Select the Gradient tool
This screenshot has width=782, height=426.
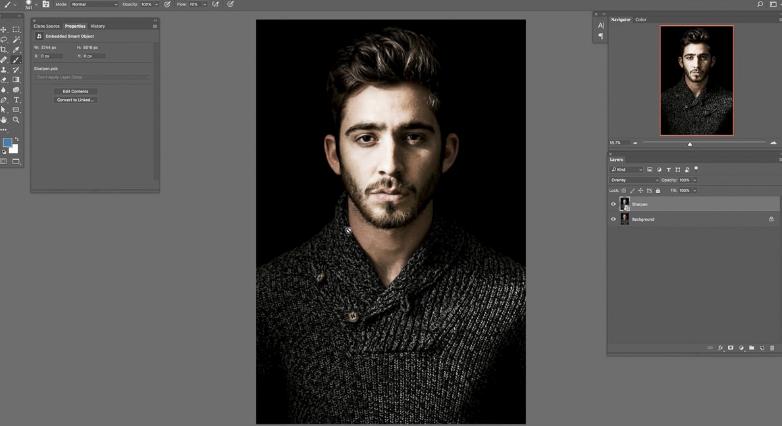16,80
